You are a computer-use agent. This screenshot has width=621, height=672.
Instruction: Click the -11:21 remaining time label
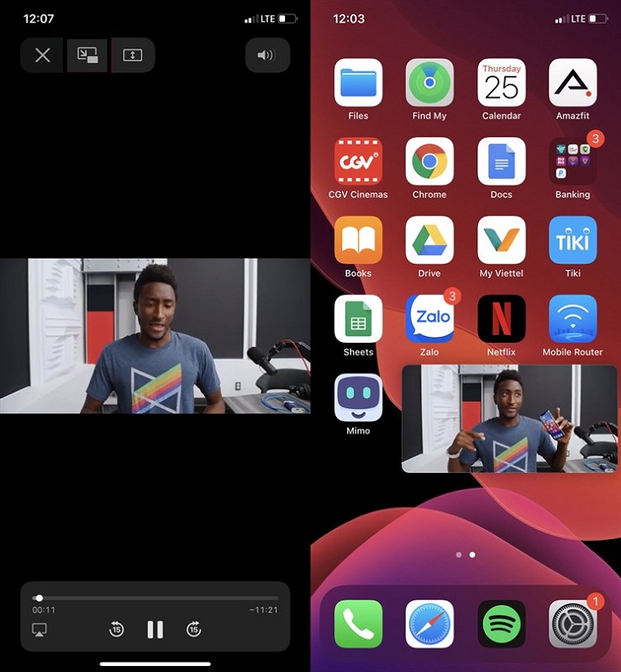tap(264, 610)
